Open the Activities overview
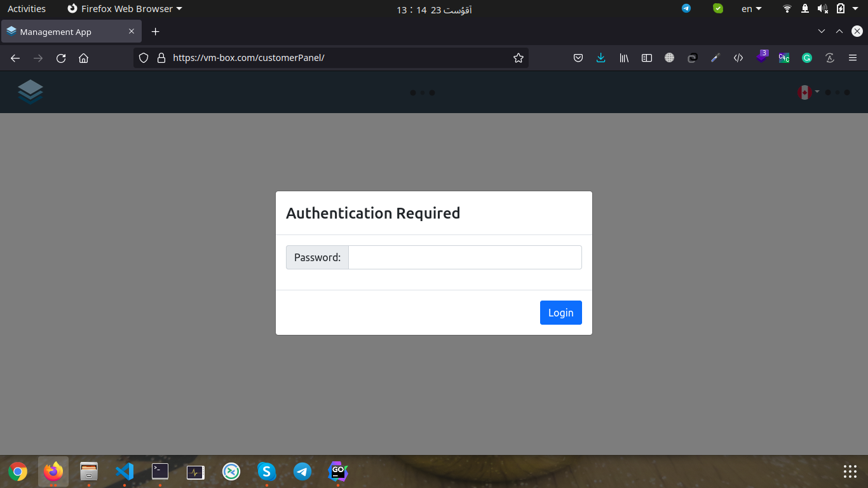This screenshot has width=868, height=488. click(x=27, y=9)
